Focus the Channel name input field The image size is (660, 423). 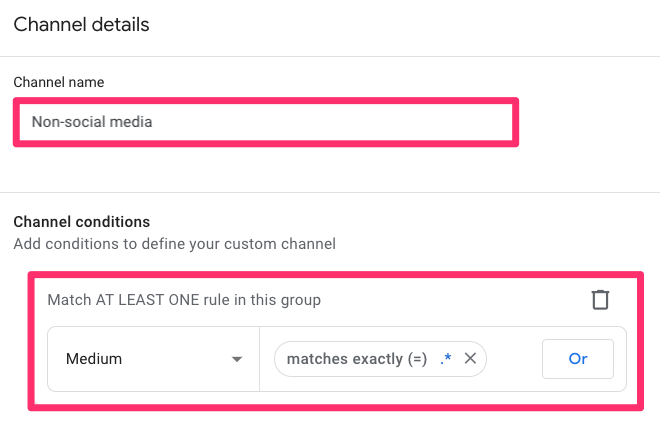click(265, 122)
